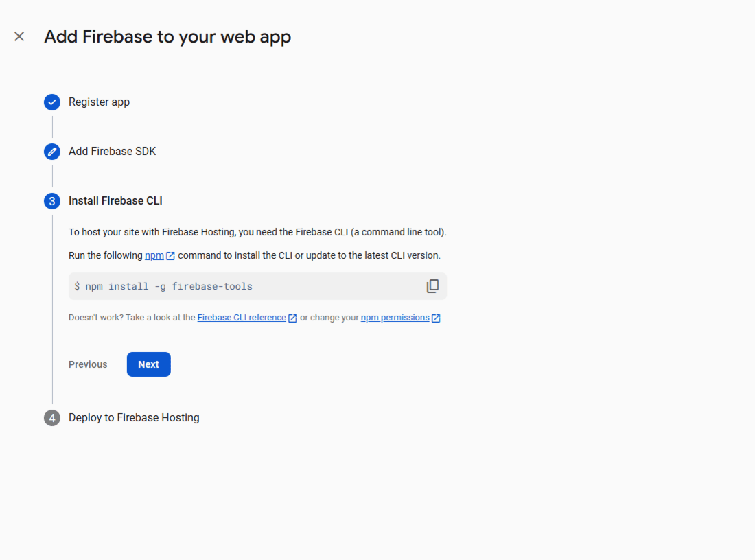Click the Register app completed checkmark icon
The image size is (755, 560).
point(52,102)
